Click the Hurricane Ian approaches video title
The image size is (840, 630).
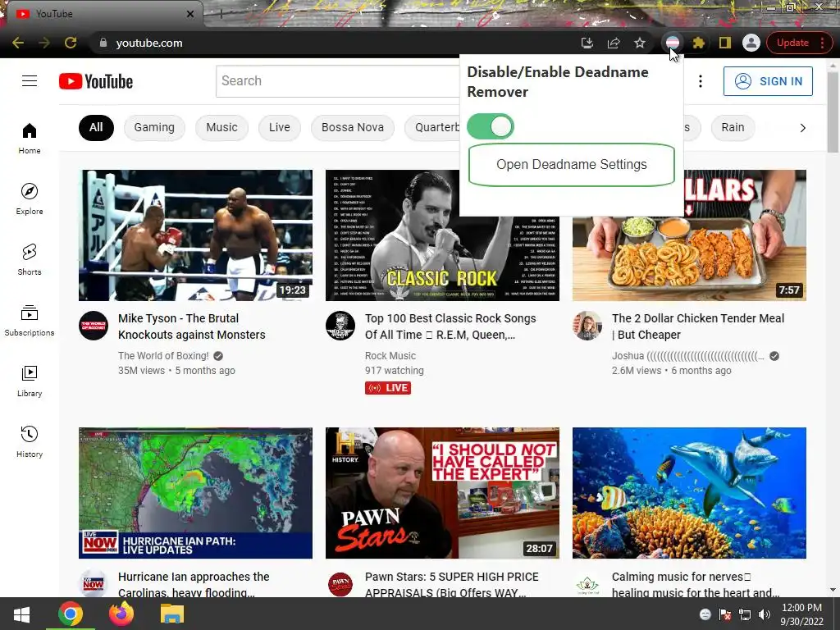[x=194, y=584]
